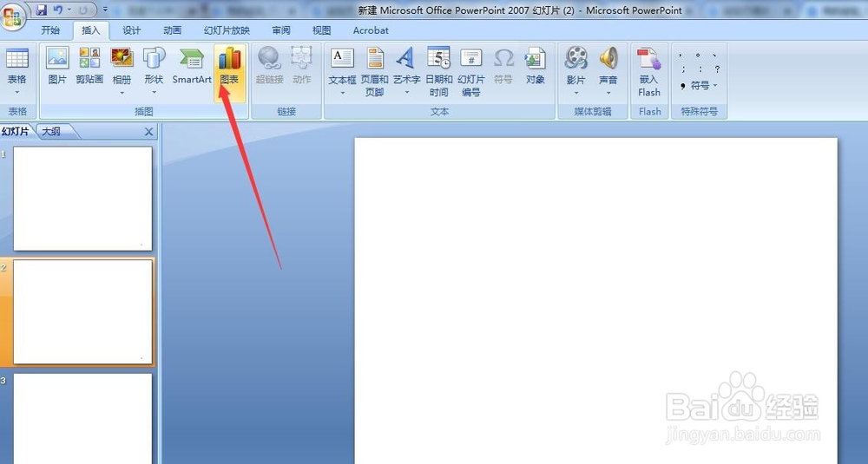The width and height of the screenshot is (868, 464).
Task: Expand the 表格 dropdown arrow
Action: pos(17,92)
